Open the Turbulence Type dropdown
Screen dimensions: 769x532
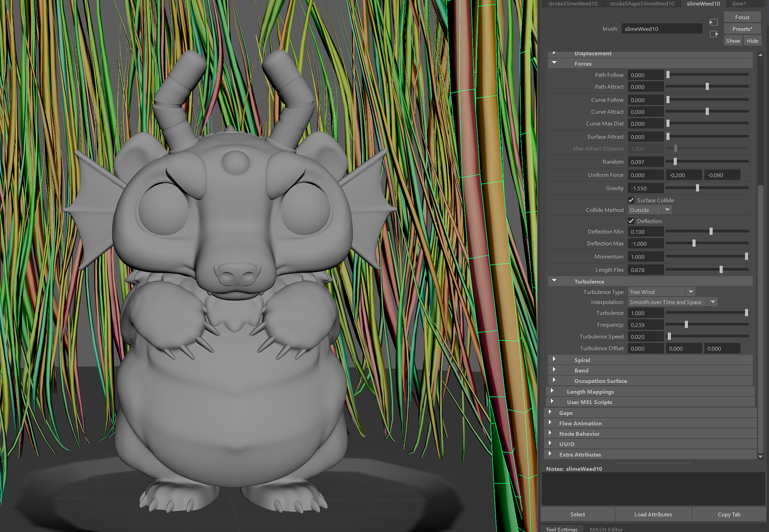[x=661, y=292]
